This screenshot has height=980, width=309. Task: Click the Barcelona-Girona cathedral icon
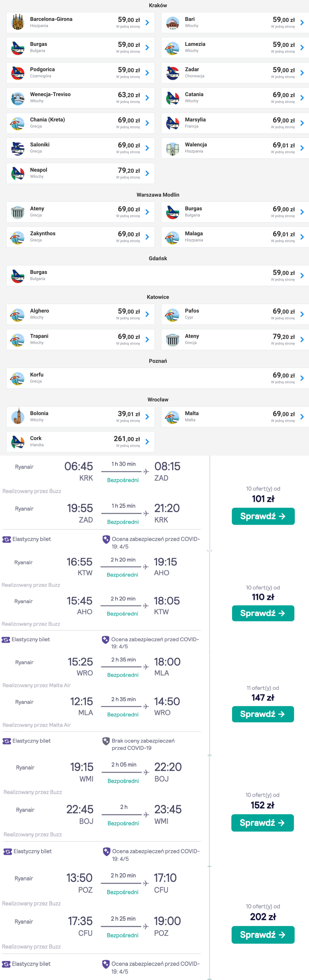(x=18, y=22)
